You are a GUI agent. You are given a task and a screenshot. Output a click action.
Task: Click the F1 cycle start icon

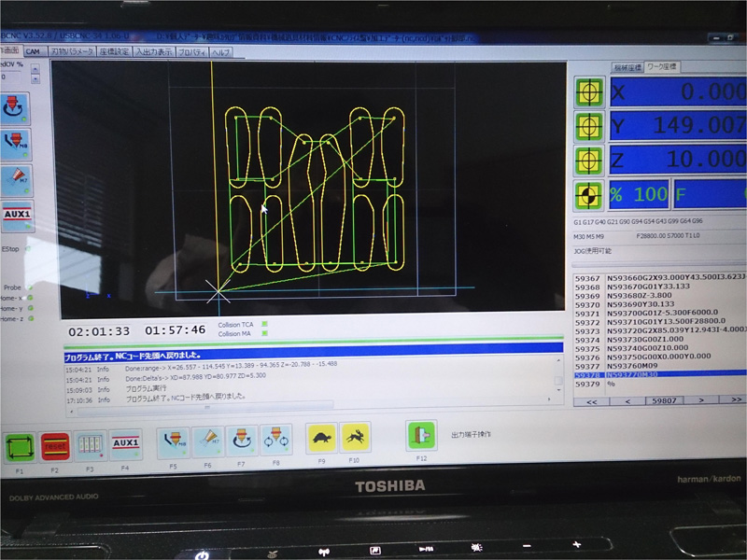point(20,447)
